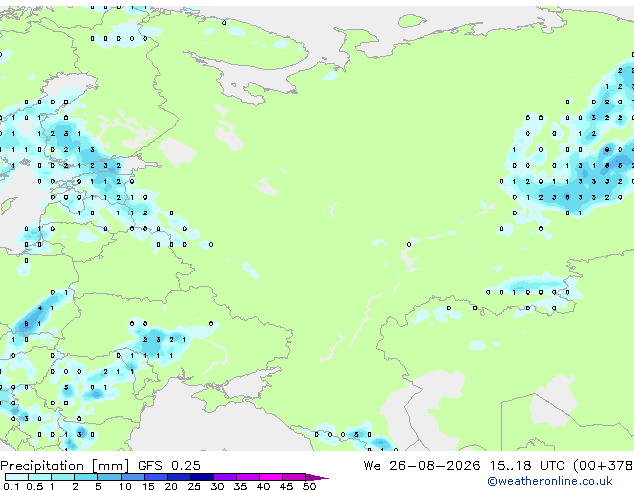Pick the 5 mm legend color swatch
This screenshot has height=490, width=634.
(109, 477)
